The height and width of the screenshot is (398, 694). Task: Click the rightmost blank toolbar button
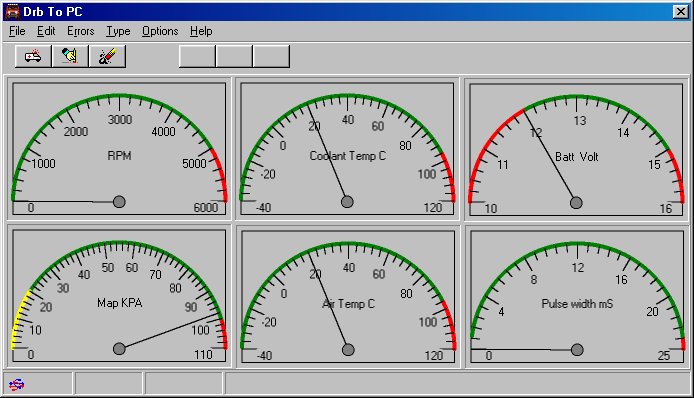pos(271,56)
